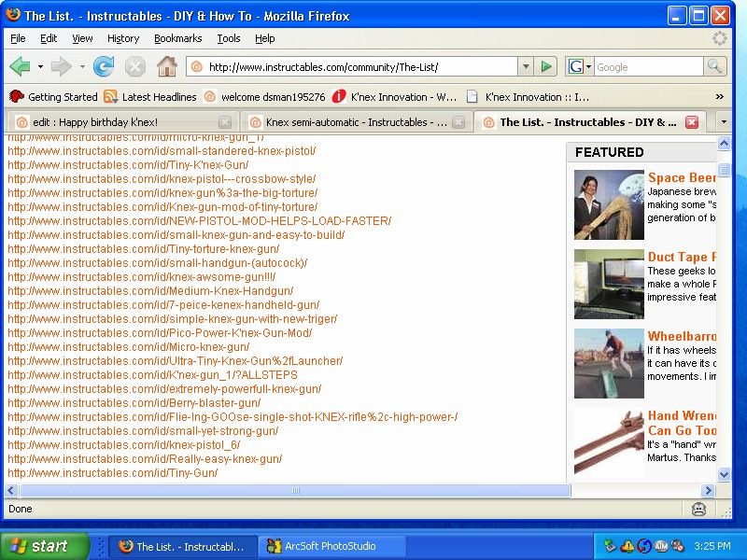
Task: Open the Latest Headlines feed bookmark
Action: point(150,97)
